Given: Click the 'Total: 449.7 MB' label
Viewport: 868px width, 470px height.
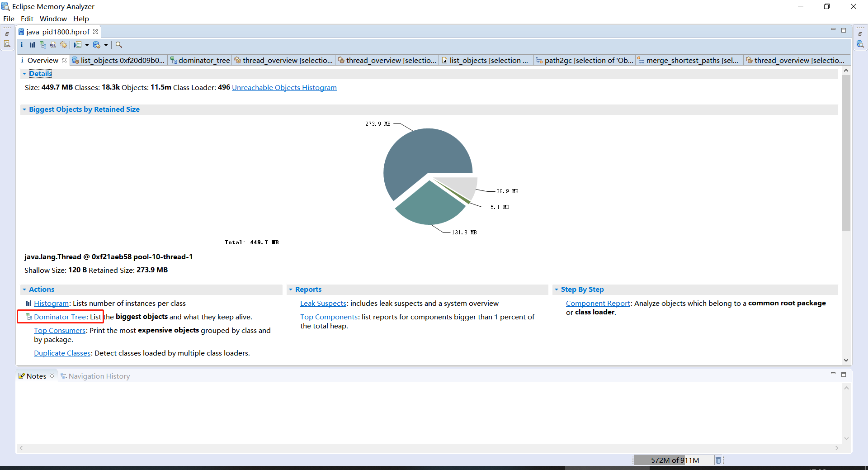Looking at the screenshot, I should click(251, 242).
